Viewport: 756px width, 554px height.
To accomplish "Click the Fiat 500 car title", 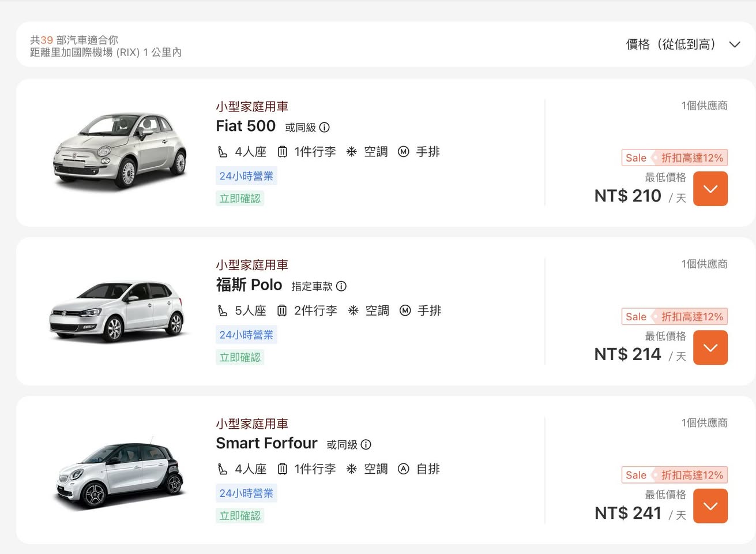I will 246,126.
